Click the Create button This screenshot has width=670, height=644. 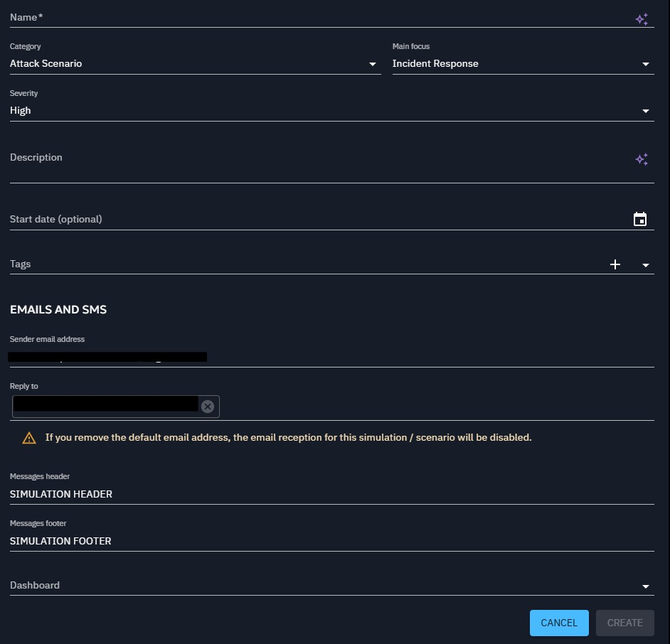tap(624, 623)
